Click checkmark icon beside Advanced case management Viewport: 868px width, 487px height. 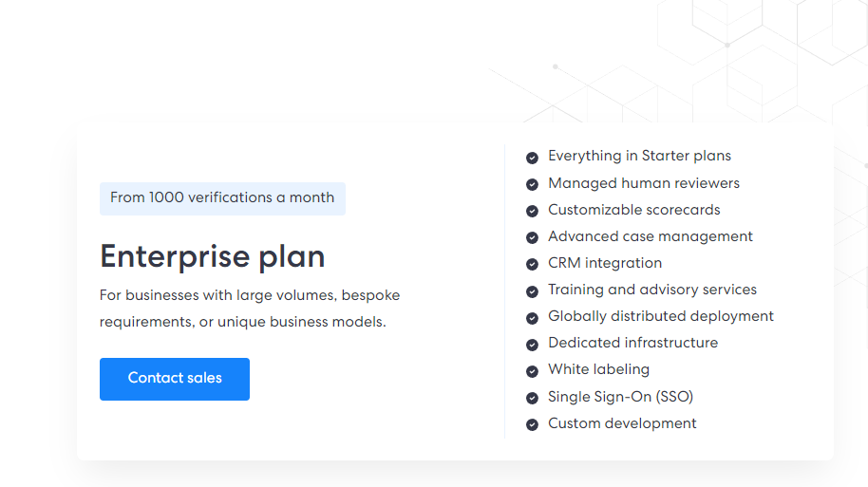point(532,237)
